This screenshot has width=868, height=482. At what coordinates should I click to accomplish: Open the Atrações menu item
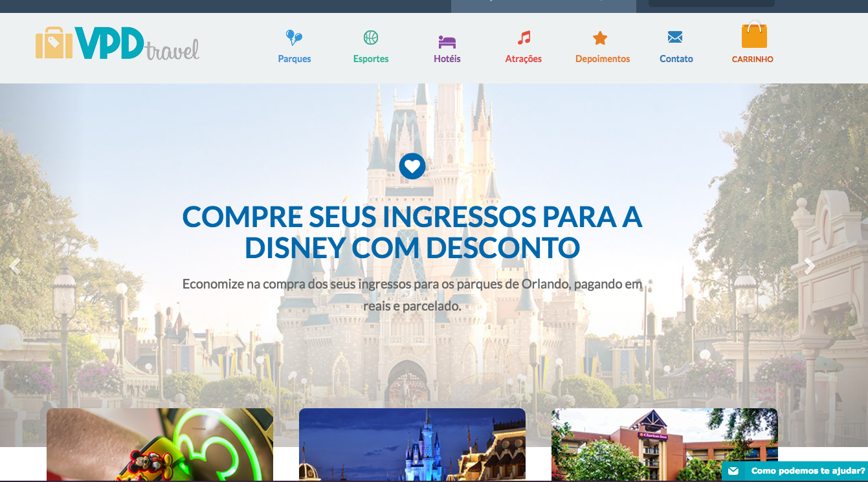click(524, 59)
